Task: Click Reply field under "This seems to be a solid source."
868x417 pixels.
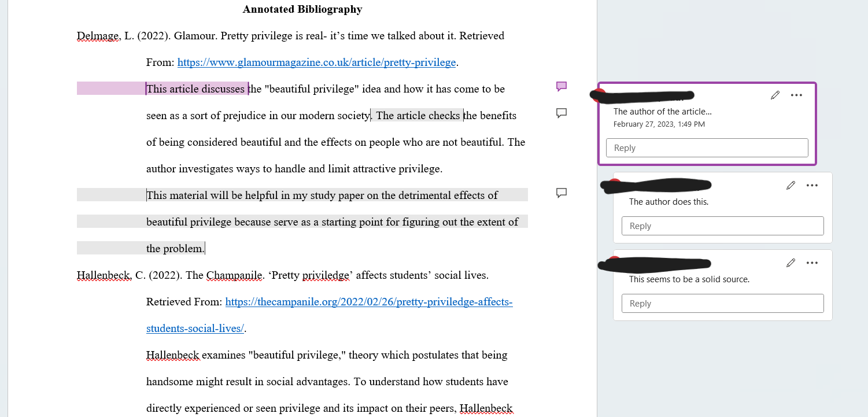Action: coord(722,303)
